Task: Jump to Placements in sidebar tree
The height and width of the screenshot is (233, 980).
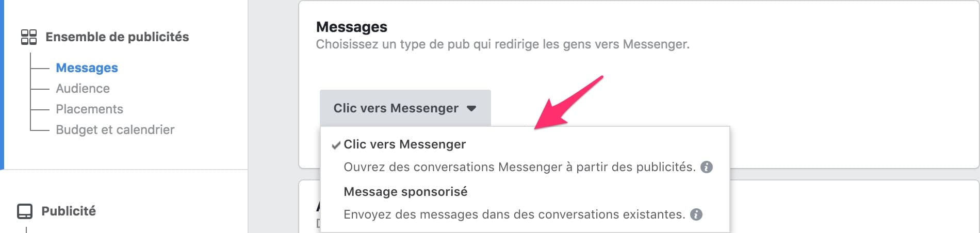Action: pyautogui.click(x=89, y=109)
